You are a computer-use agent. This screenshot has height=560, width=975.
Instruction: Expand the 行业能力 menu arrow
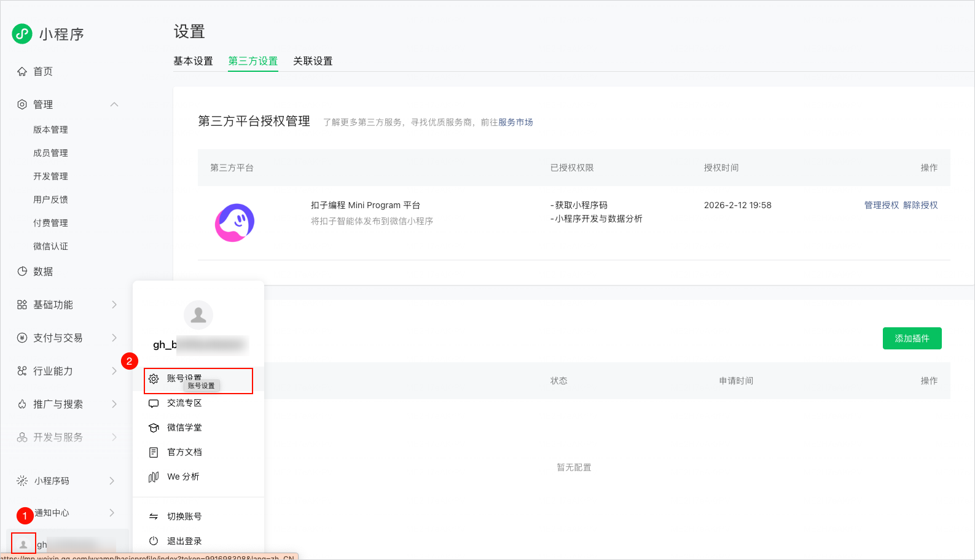pos(114,371)
